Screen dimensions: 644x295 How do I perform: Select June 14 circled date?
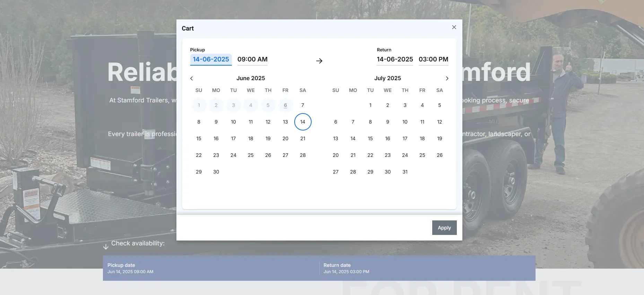(x=303, y=122)
